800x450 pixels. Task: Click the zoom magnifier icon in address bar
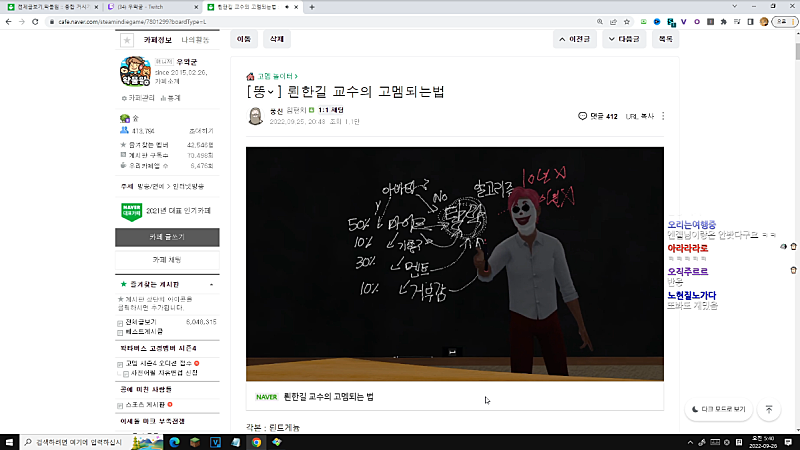pos(599,22)
